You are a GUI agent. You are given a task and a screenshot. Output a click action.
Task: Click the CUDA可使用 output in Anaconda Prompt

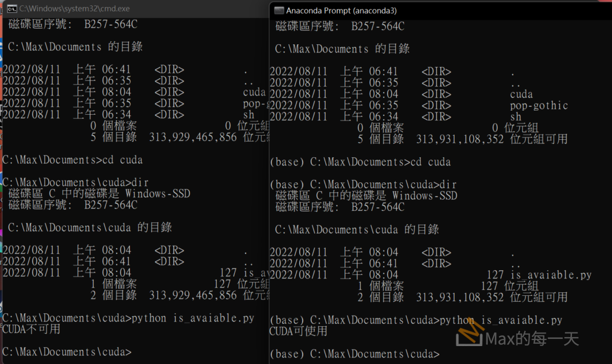coord(298,332)
